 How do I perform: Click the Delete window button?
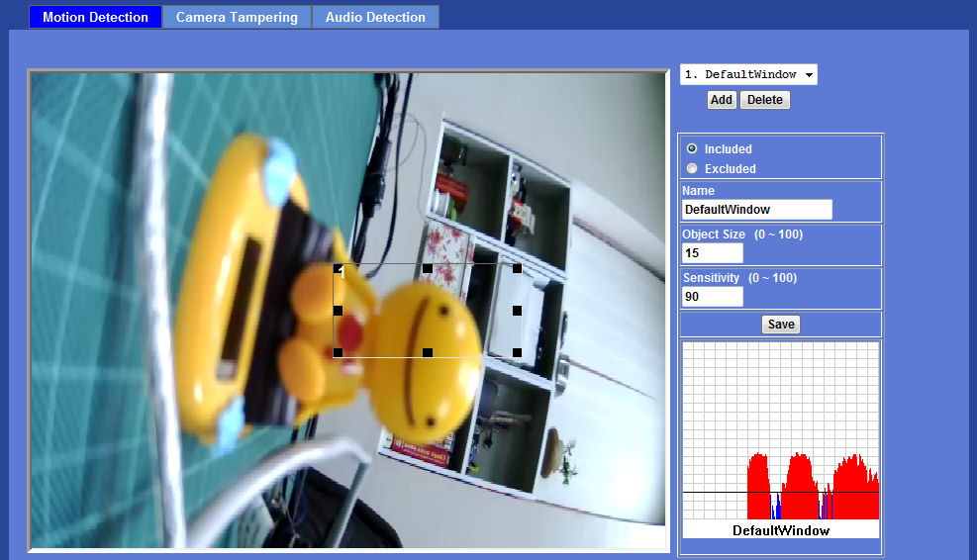[764, 100]
